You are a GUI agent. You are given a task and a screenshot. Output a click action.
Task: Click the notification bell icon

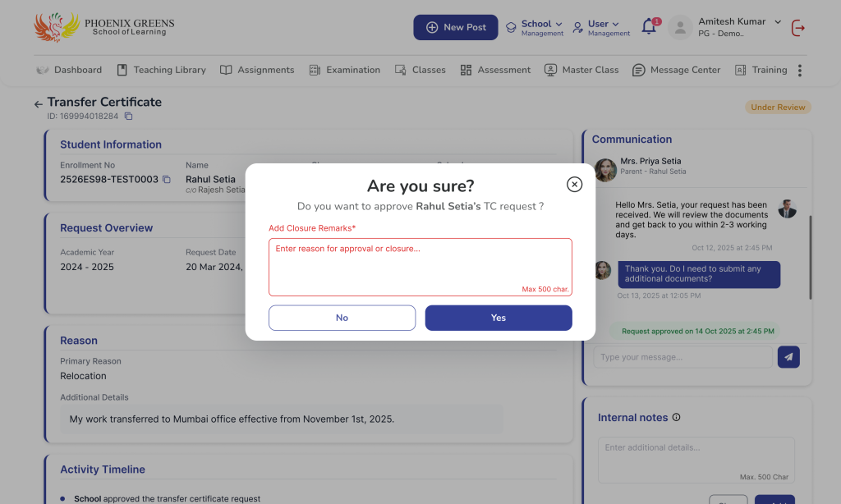point(649,27)
